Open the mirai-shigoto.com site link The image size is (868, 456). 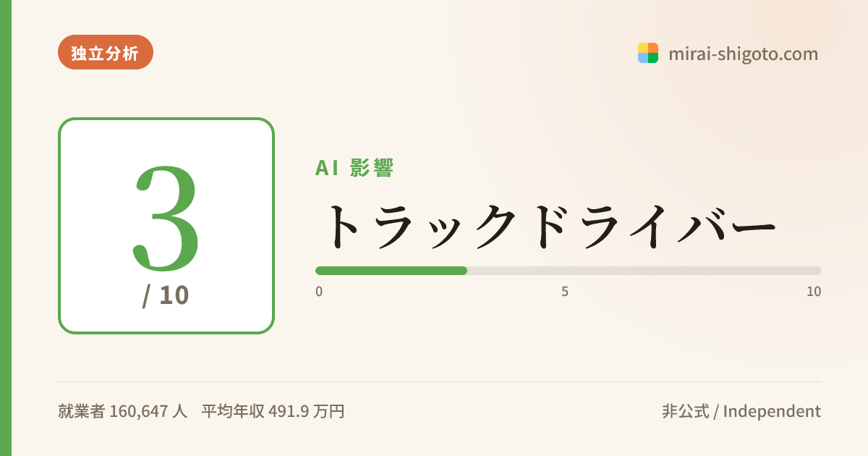(x=743, y=54)
